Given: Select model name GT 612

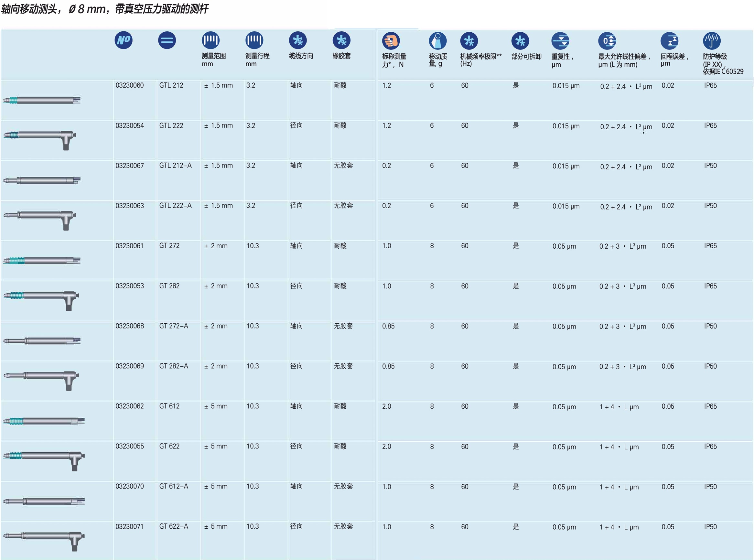Looking at the screenshot, I should point(169,406).
